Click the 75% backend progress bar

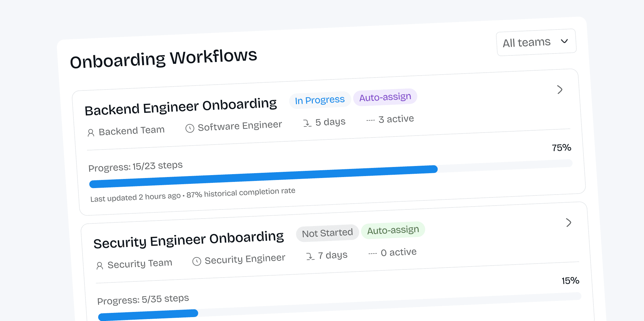[331, 174]
